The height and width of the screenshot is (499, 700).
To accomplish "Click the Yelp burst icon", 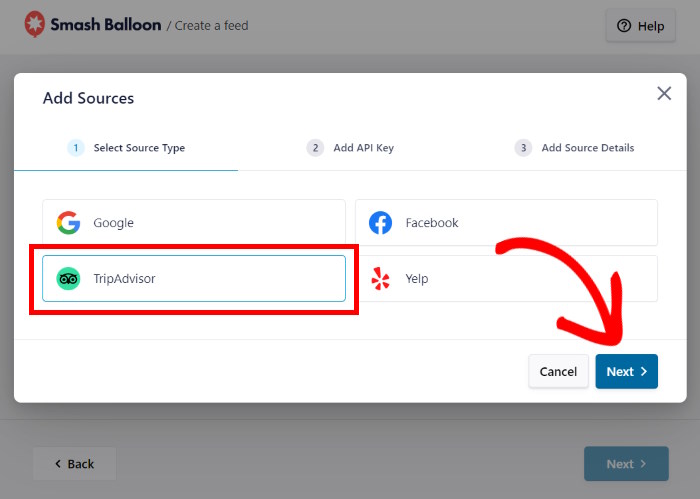I will pos(380,279).
